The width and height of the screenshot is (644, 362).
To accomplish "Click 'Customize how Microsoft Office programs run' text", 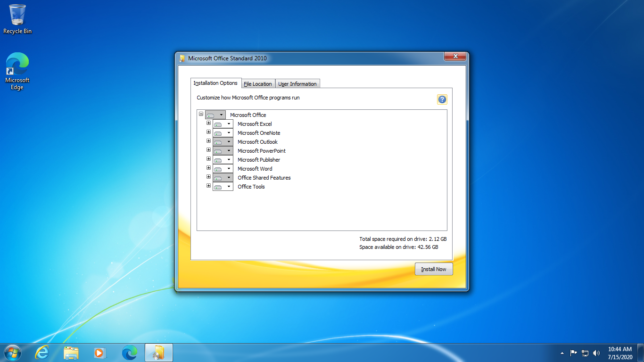I will tap(248, 98).
